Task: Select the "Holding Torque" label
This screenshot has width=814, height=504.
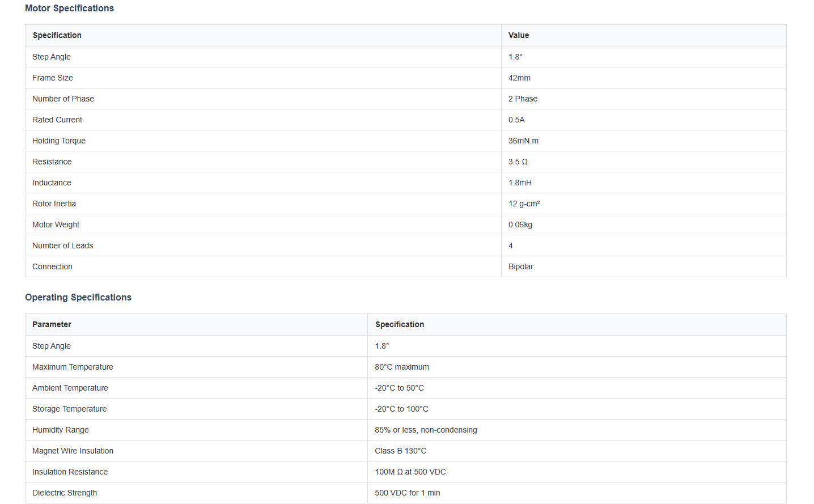Action: [x=59, y=141]
